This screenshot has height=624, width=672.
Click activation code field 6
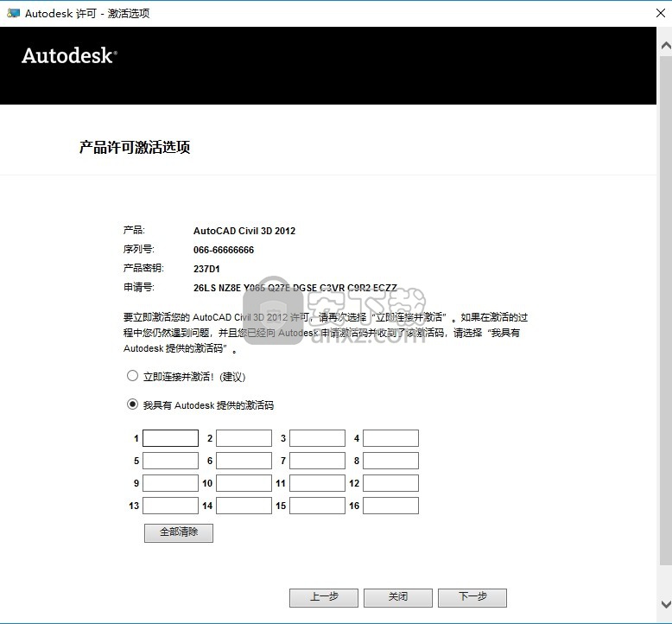tap(244, 461)
